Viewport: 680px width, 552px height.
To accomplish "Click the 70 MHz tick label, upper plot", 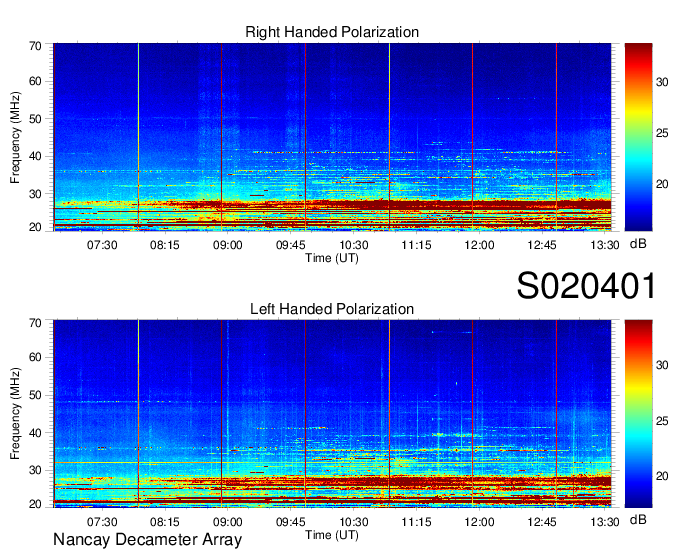I will pos(35,46).
